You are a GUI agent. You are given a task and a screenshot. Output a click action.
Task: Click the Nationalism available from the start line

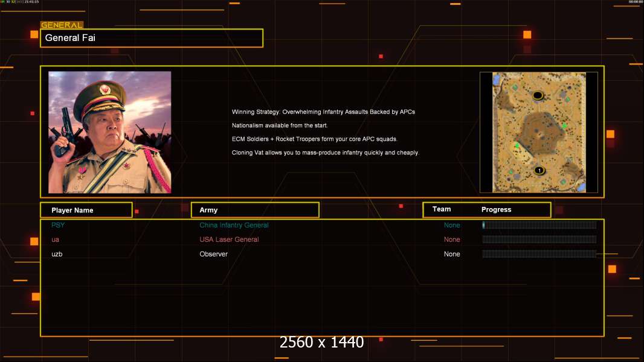[280, 125]
